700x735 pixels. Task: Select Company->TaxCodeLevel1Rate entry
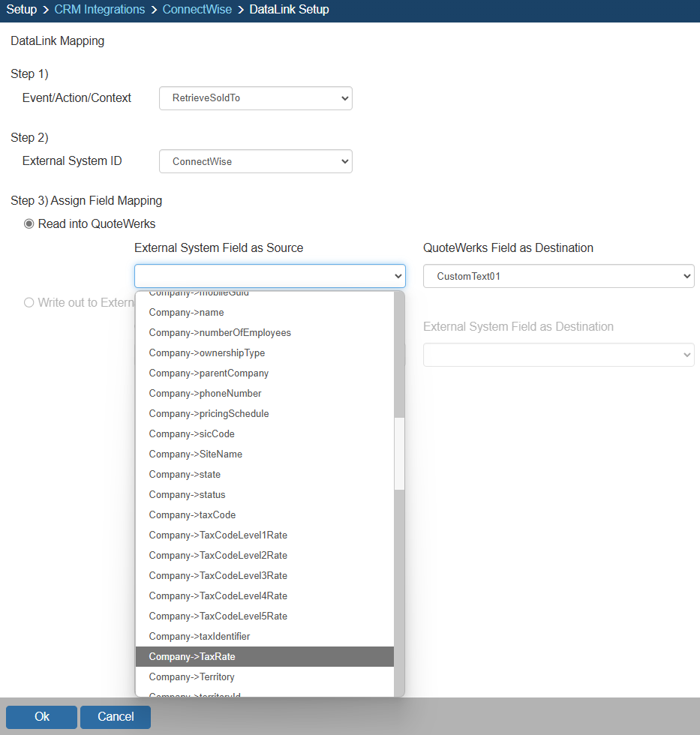[218, 535]
